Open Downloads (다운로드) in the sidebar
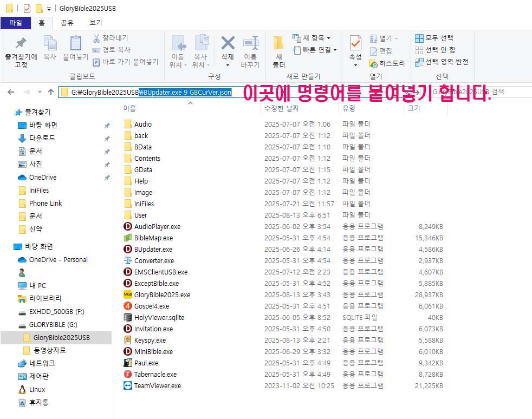The width and height of the screenshot is (532, 419). pyautogui.click(x=36, y=138)
